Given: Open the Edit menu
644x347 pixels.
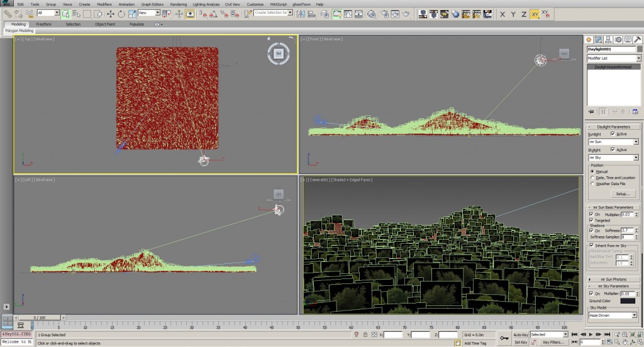Looking at the screenshot, I should [x=21, y=4].
